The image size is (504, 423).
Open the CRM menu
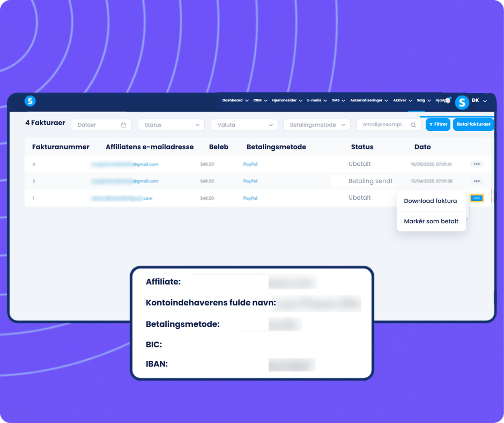[x=260, y=100]
